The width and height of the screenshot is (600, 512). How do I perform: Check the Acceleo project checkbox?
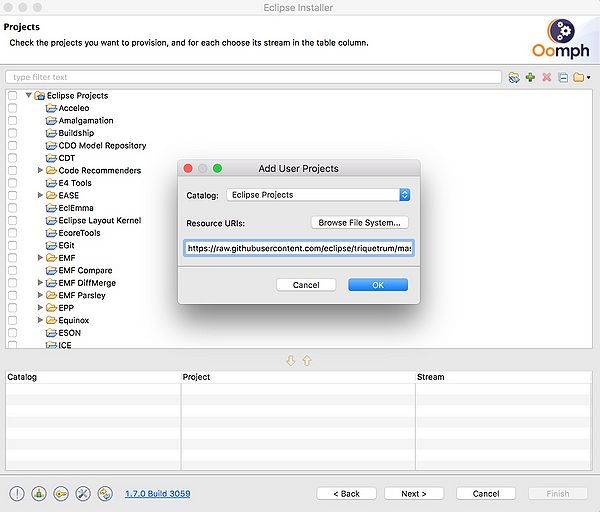tap(13, 108)
